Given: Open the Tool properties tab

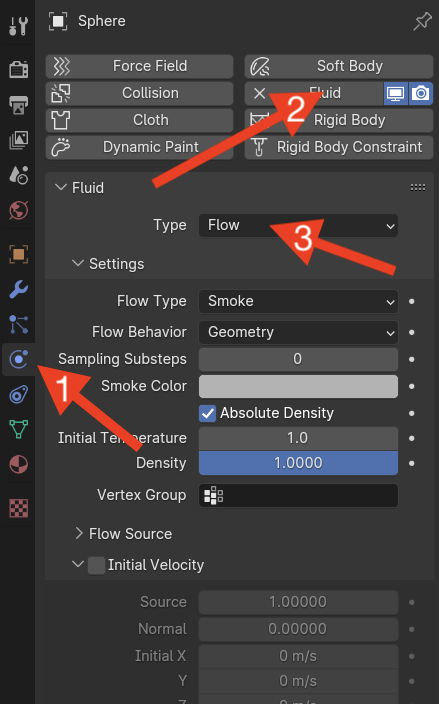Looking at the screenshot, I should click(x=18, y=26).
